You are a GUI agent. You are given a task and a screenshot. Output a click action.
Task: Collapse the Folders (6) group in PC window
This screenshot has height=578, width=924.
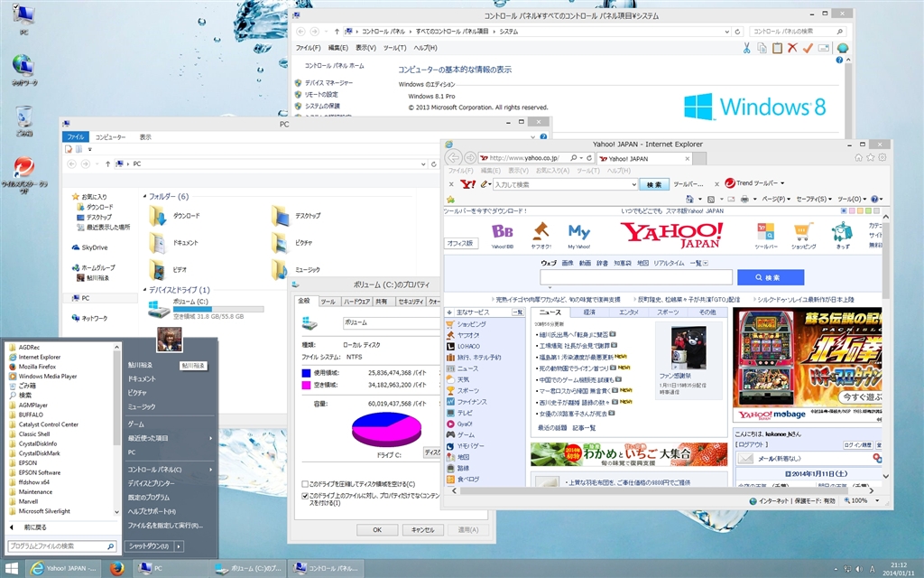point(145,196)
